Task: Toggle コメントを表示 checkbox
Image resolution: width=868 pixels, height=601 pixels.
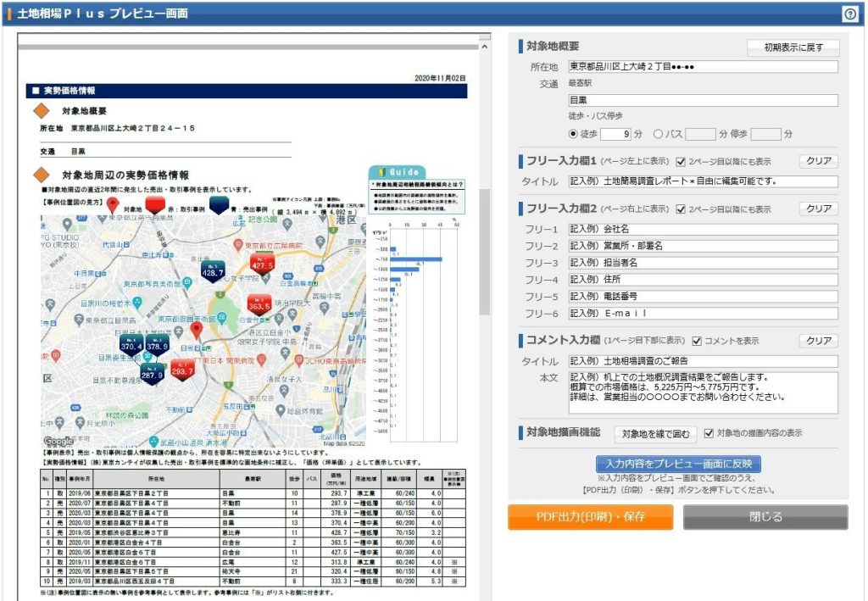Action: point(697,341)
